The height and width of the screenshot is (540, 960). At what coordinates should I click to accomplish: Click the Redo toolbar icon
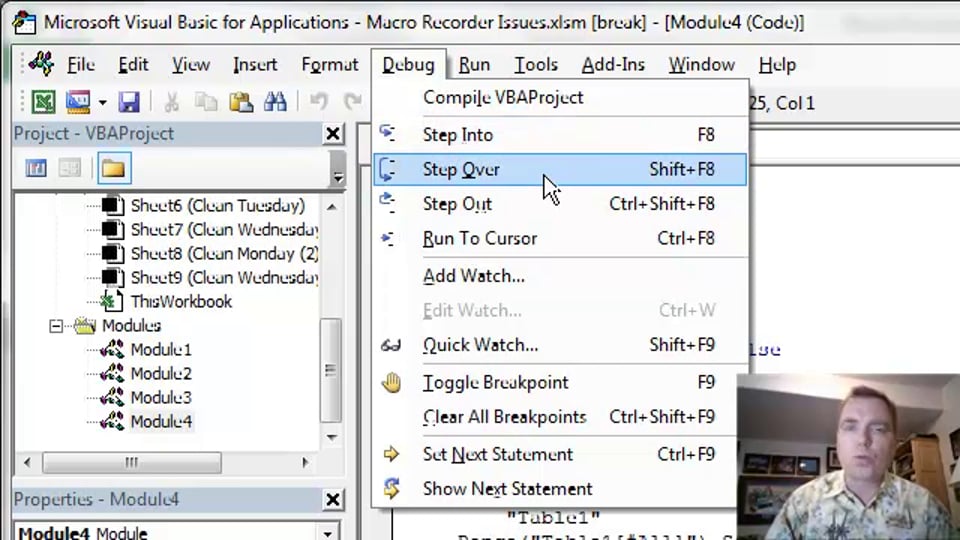coord(353,101)
